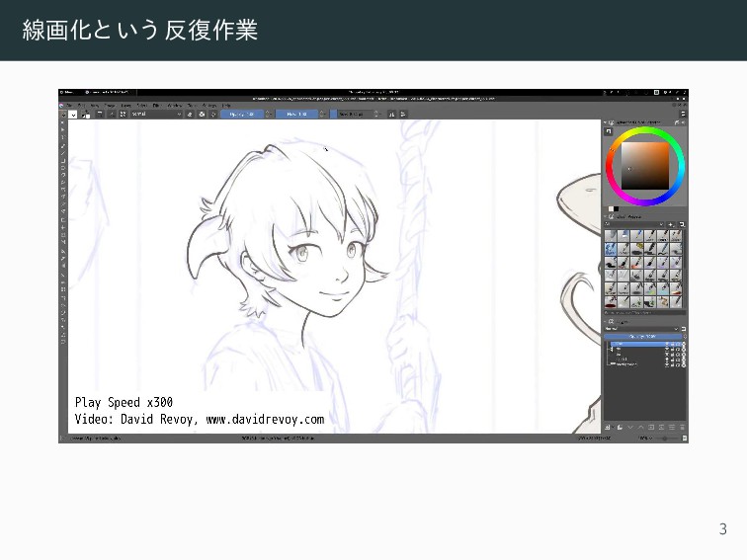The width and height of the screenshot is (747, 560).
Task: Toggle lock on the highlighted layer
Action: click(673, 344)
